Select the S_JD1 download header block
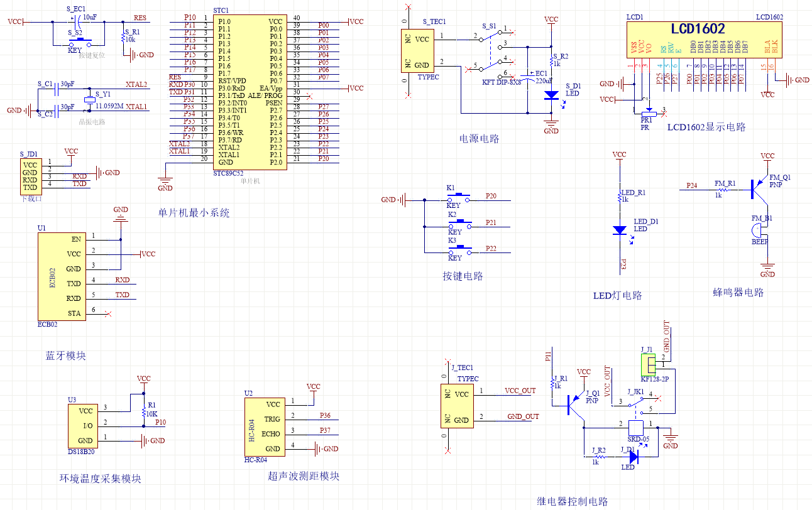812x510 pixels. coord(30,176)
